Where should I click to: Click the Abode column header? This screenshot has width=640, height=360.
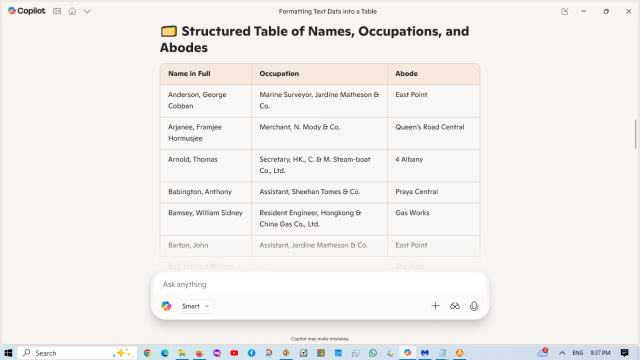[433, 74]
